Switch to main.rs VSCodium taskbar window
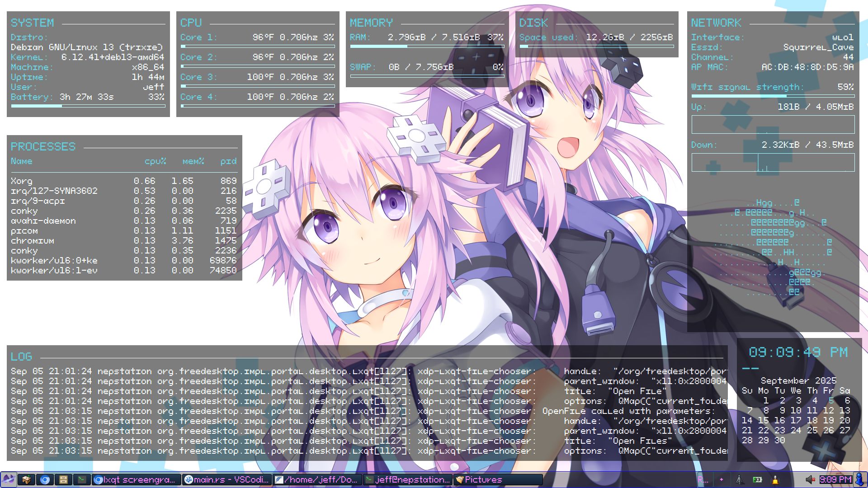Image resolution: width=868 pixels, height=488 pixels. 227,479
